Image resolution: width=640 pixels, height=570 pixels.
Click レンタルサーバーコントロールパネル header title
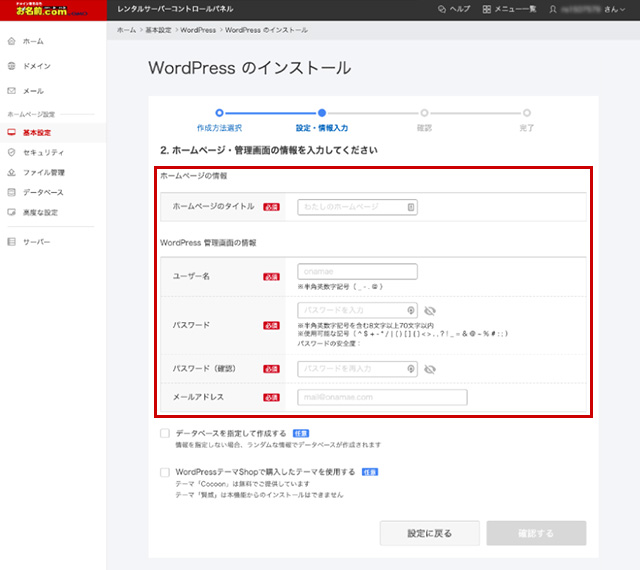point(175,9)
